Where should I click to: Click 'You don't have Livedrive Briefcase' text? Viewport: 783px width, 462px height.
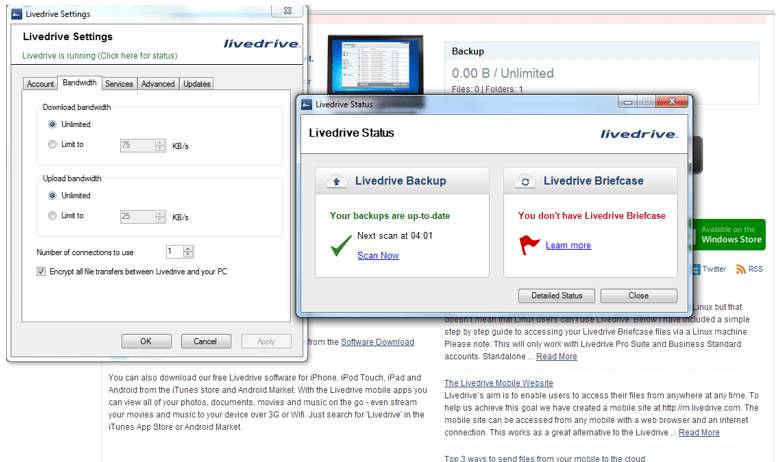pyautogui.click(x=592, y=216)
